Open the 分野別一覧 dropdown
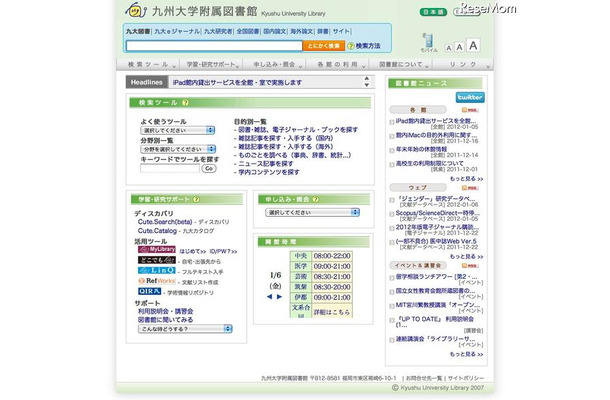The width and height of the screenshot is (610, 400). [x=178, y=149]
